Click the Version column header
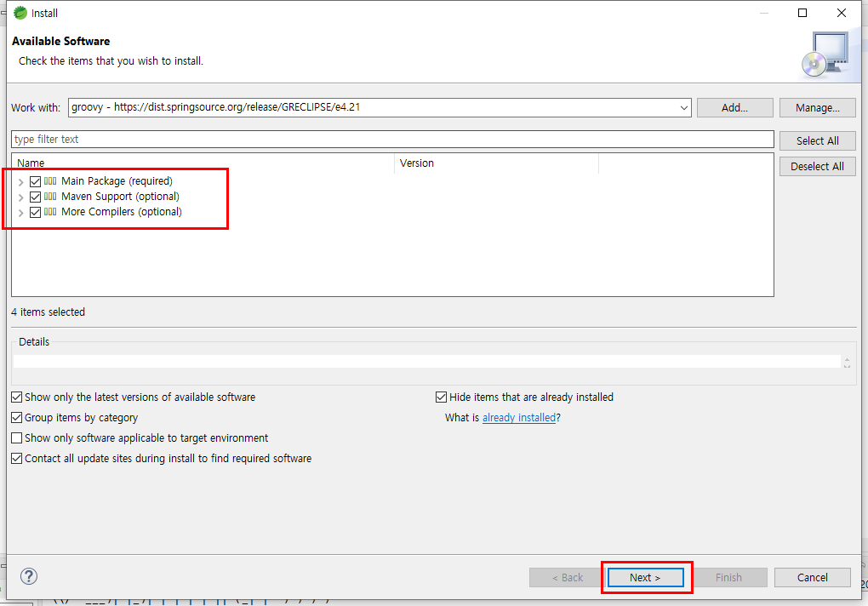The image size is (868, 606). (497, 163)
